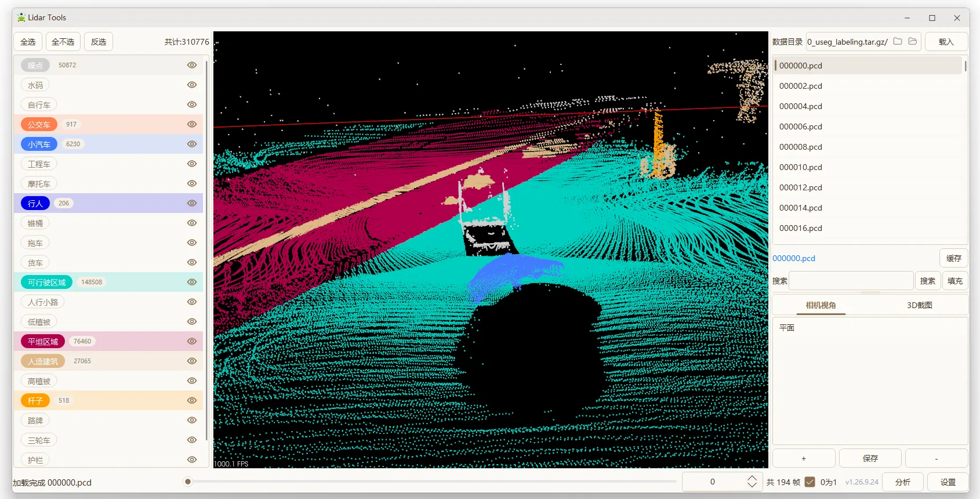
Task: Hide the 杆子 class points
Action: coord(192,400)
